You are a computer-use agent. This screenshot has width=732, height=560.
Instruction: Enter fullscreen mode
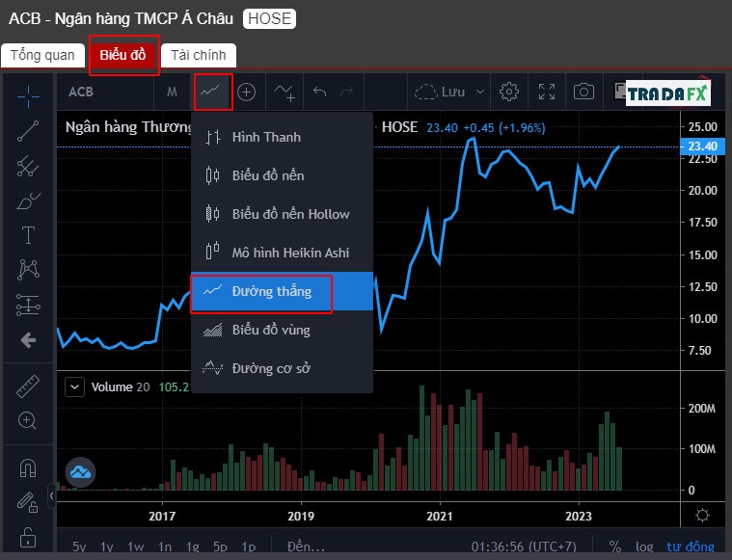[x=547, y=92]
